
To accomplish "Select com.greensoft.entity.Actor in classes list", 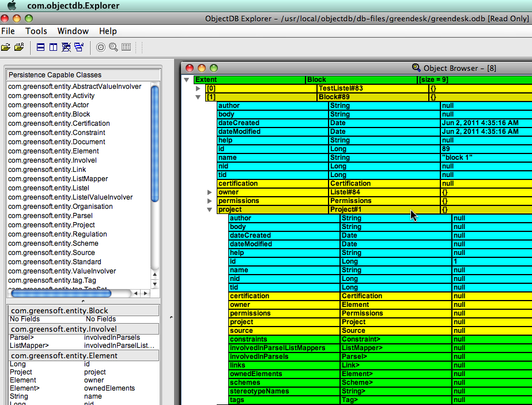I will [x=48, y=105].
